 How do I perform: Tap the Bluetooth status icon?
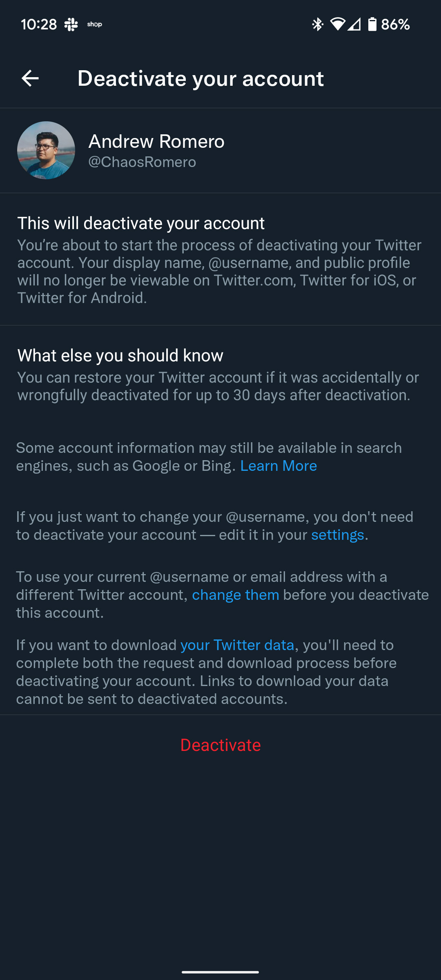pos(317,24)
